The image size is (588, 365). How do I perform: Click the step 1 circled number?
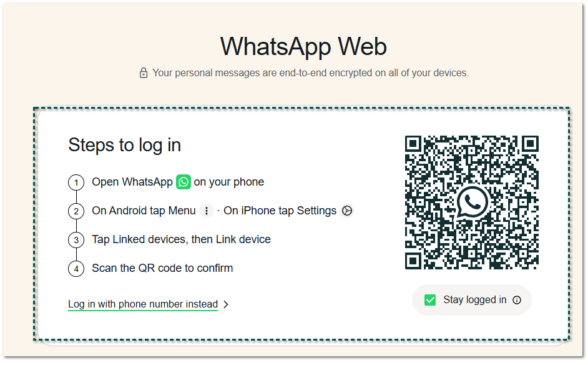point(76,182)
